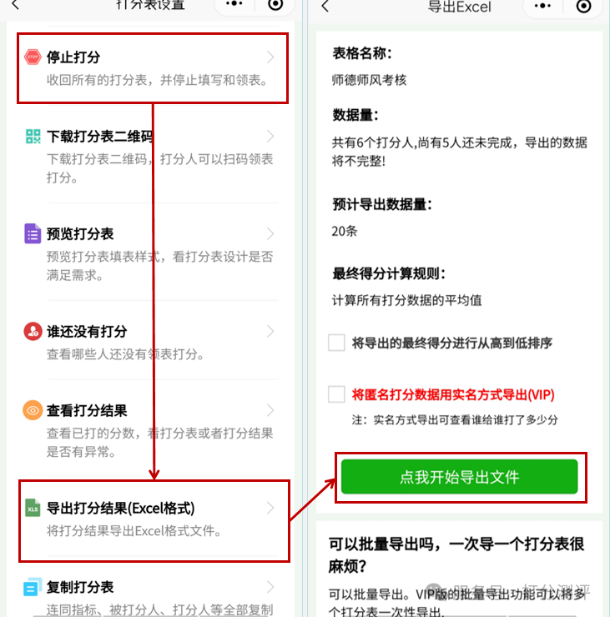Image resolution: width=612 pixels, height=619 pixels.
Task: Tap the blue 复制打分表 copy icon
Action: tap(33, 587)
